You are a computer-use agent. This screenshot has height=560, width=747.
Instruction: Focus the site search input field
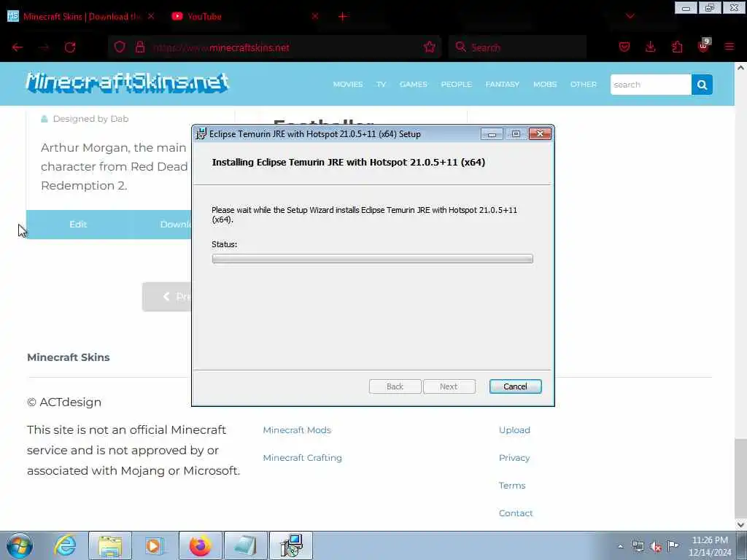pyautogui.click(x=651, y=85)
